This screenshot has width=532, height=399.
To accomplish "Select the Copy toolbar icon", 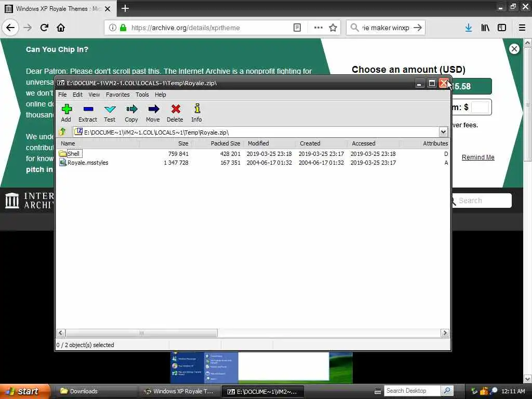I will coord(131,113).
